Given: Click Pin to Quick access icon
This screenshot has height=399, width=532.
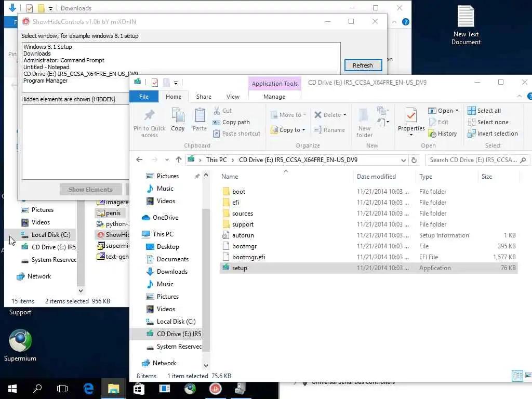Looking at the screenshot, I should pyautogui.click(x=149, y=115).
